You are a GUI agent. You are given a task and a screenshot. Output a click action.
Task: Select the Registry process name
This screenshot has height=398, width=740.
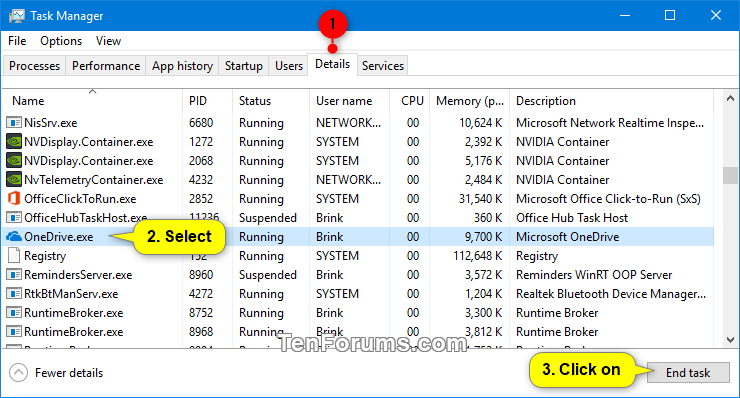coord(45,256)
